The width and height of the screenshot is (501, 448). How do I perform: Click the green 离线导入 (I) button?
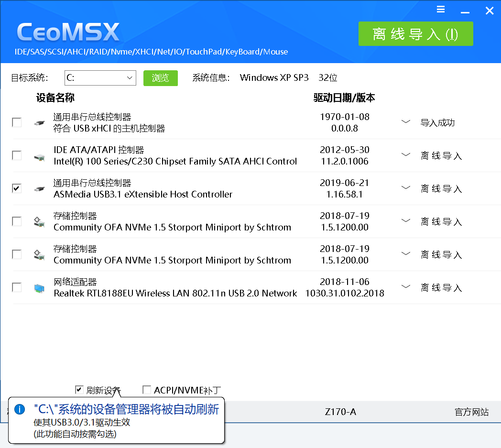(x=415, y=34)
